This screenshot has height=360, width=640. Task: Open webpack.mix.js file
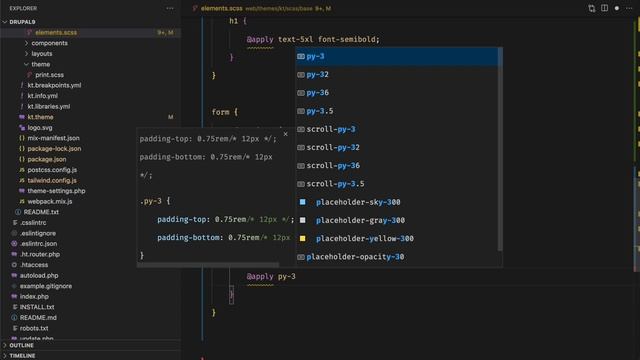pyautogui.click(x=50, y=202)
